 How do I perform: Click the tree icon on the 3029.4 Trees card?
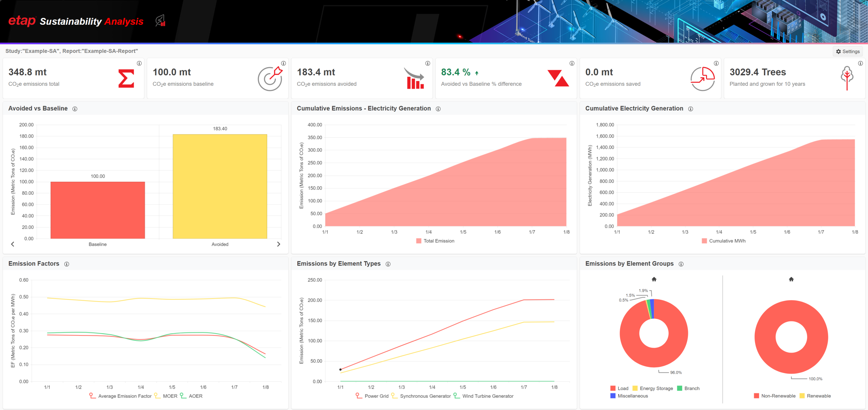(847, 78)
